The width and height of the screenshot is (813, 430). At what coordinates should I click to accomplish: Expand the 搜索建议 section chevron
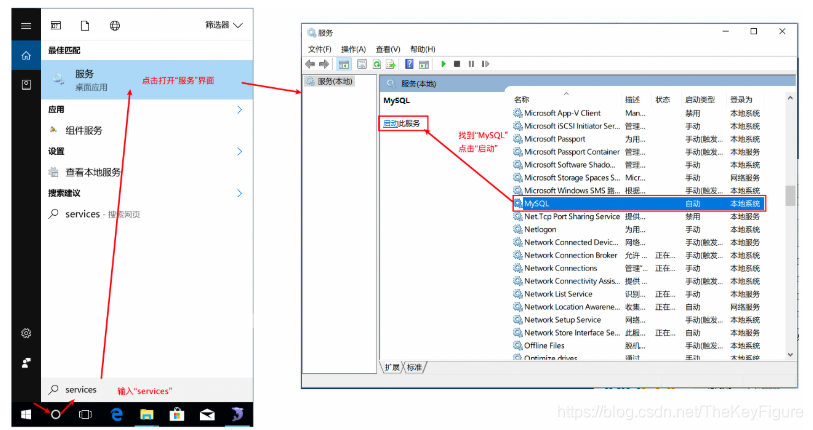click(240, 193)
